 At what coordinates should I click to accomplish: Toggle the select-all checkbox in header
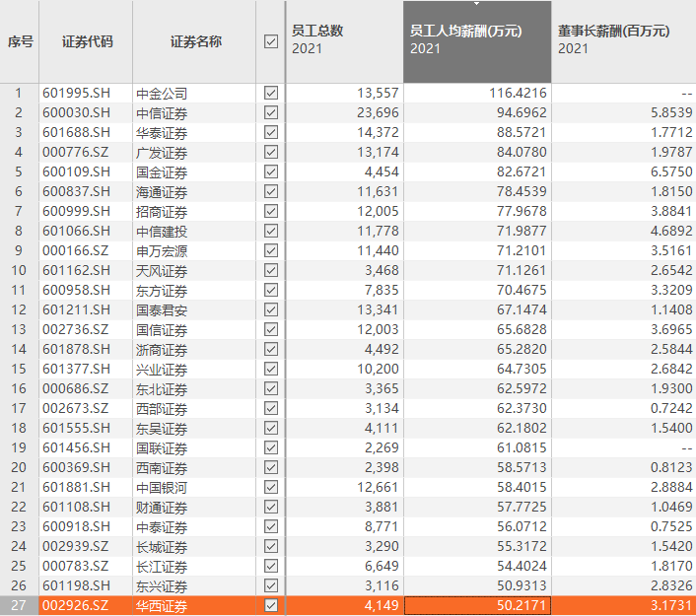(x=271, y=41)
